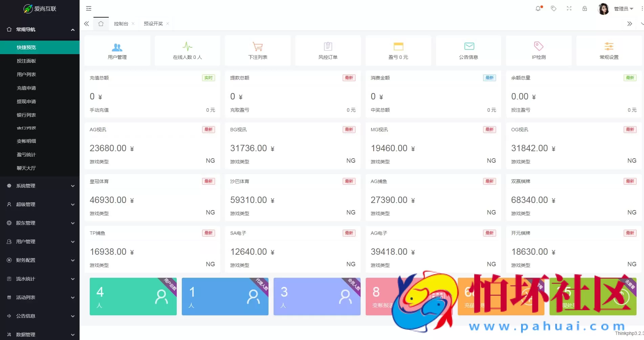Open 风控订单 using the document icon
This screenshot has width=644, height=340.
coord(327,47)
